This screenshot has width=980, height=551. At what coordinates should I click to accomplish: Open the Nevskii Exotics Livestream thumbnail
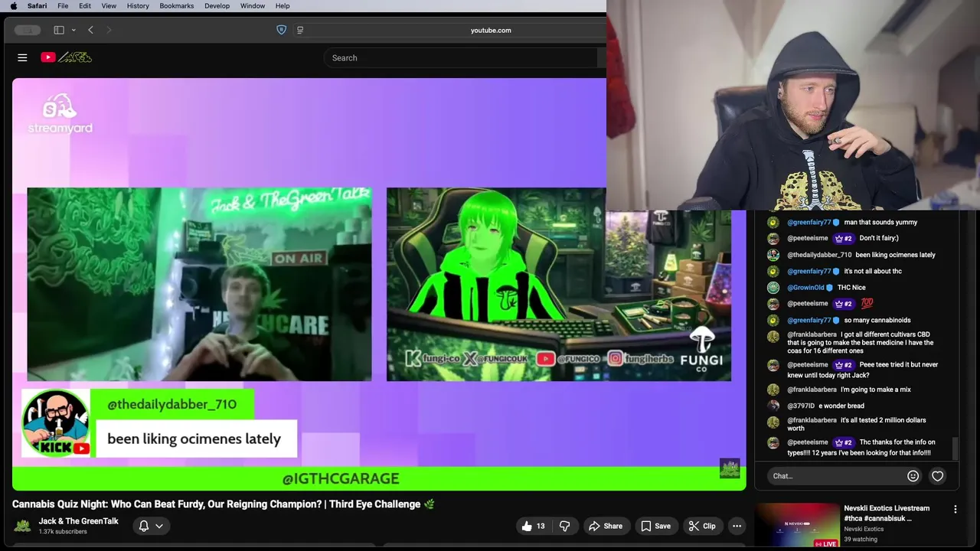pyautogui.click(x=797, y=525)
